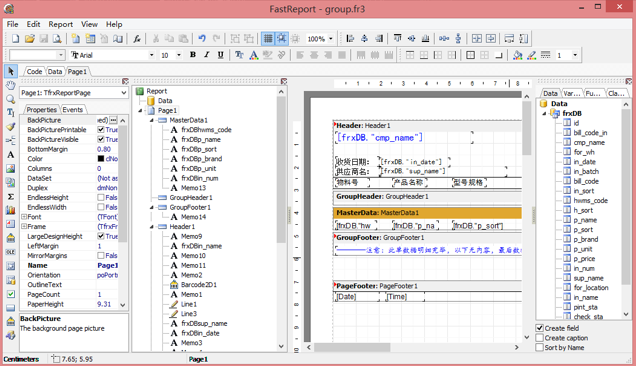Select the object pointer tool
This screenshot has height=366, width=636.
point(11,71)
